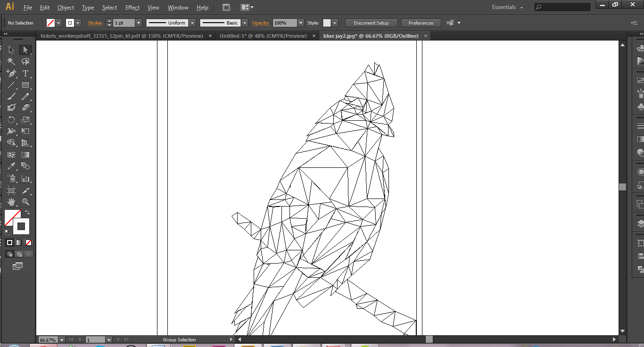Open the Effect menu
Screen dimensions: 644x347
click(x=132, y=8)
